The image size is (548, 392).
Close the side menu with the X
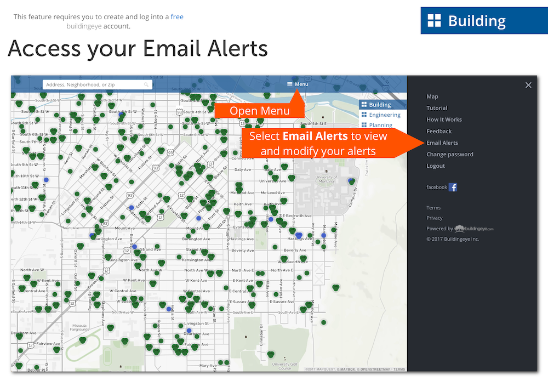(x=528, y=85)
